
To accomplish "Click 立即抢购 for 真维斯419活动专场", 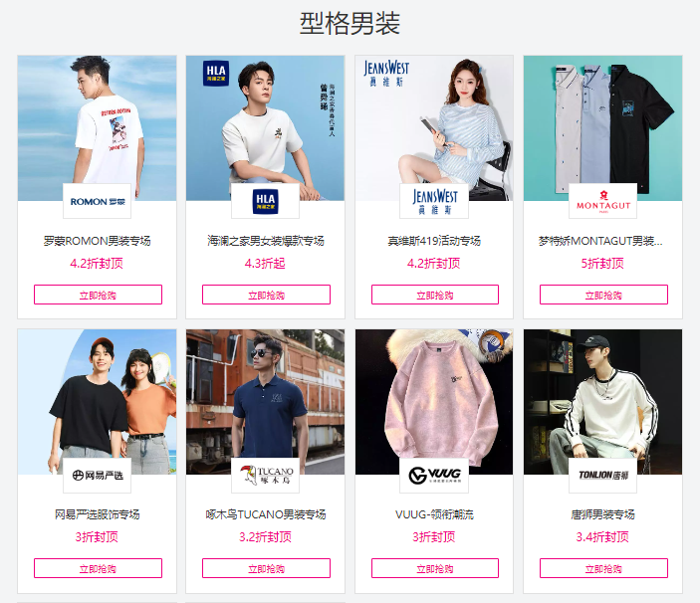I will (x=435, y=295).
